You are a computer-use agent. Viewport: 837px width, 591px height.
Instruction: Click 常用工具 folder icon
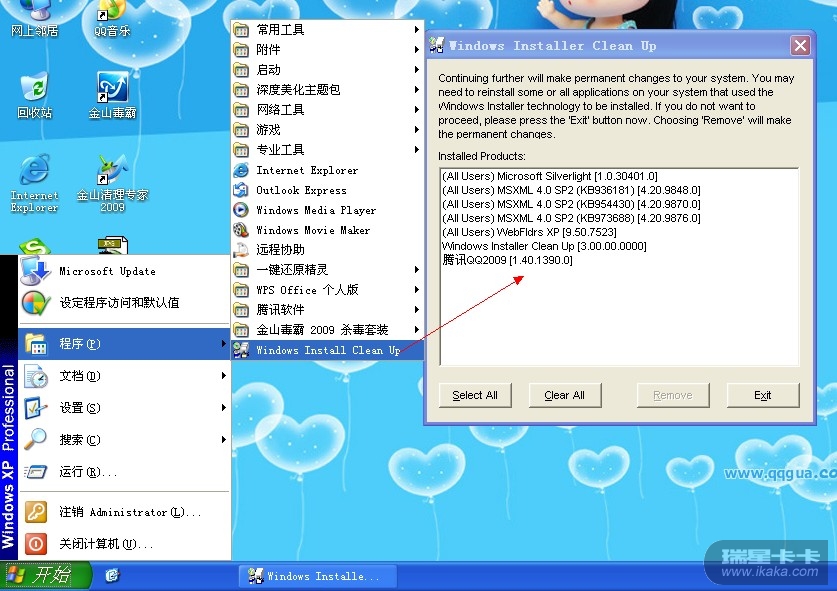click(x=241, y=30)
